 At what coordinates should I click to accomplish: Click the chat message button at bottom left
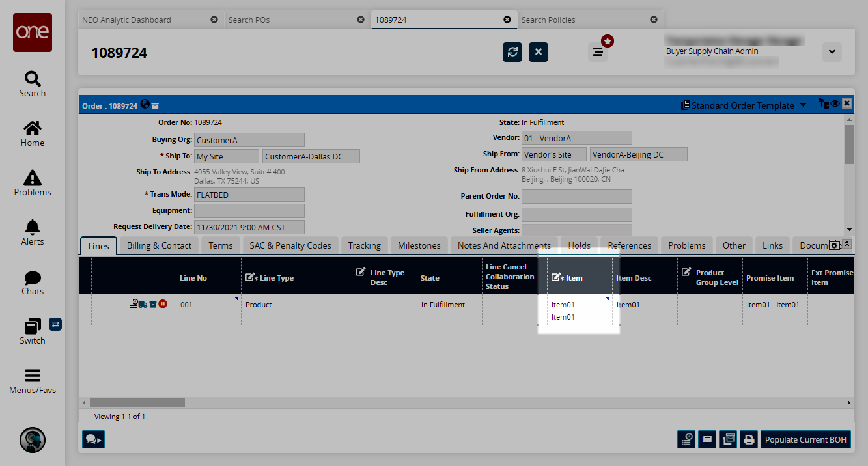(93, 440)
